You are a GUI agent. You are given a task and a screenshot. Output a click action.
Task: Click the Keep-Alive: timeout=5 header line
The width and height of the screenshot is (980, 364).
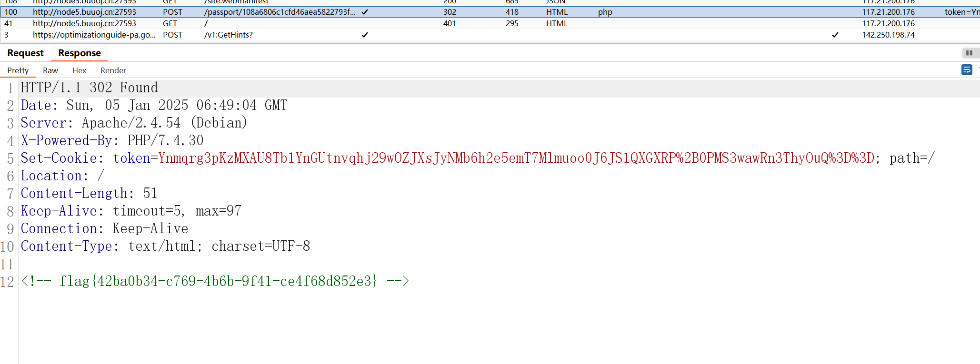pos(131,211)
